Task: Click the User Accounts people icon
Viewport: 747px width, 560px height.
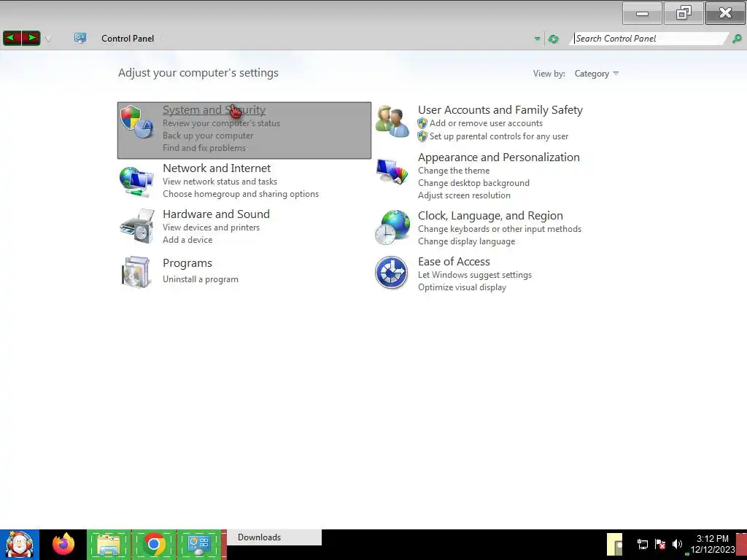Action: 392,122
